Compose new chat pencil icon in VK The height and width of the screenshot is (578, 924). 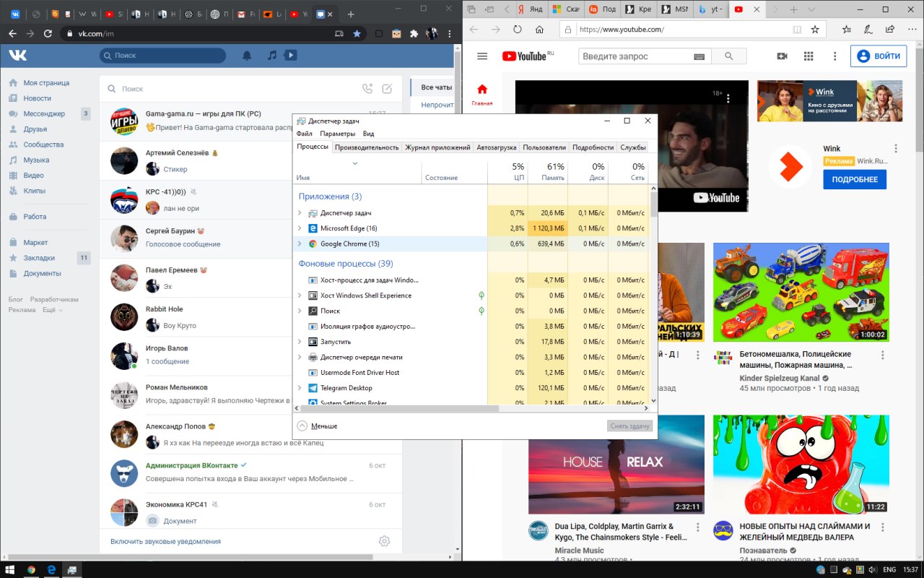click(x=387, y=89)
